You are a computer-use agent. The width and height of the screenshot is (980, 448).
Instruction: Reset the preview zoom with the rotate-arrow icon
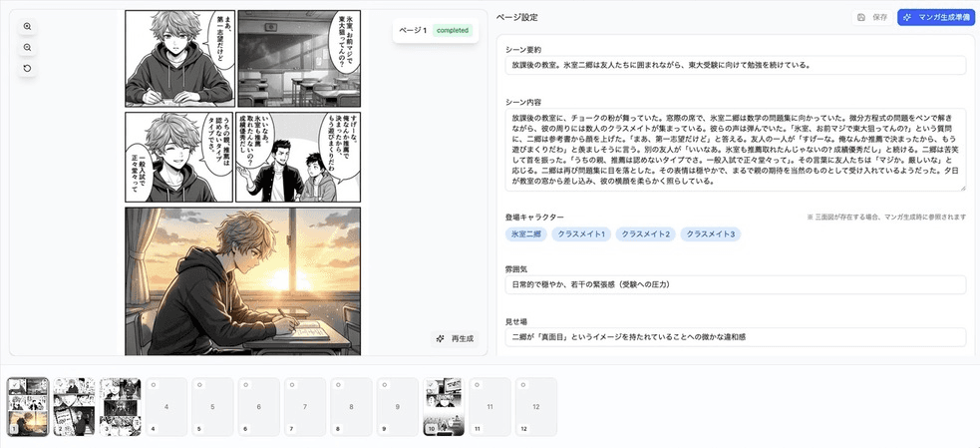coord(27,69)
